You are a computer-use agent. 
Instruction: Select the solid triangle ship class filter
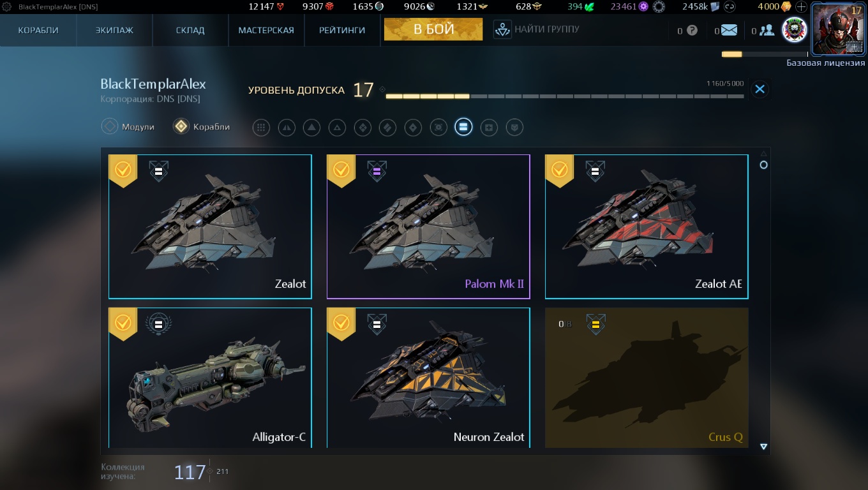[x=311, y=128]
